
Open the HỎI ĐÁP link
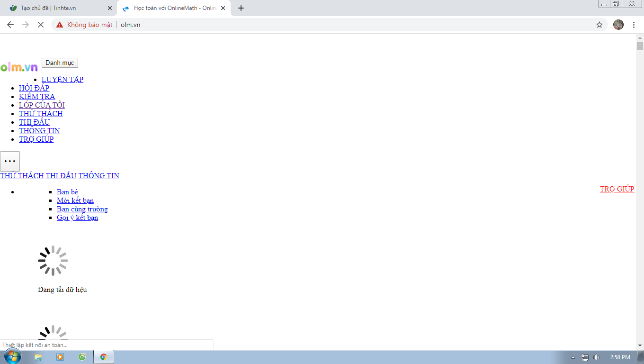coord(34,88)
